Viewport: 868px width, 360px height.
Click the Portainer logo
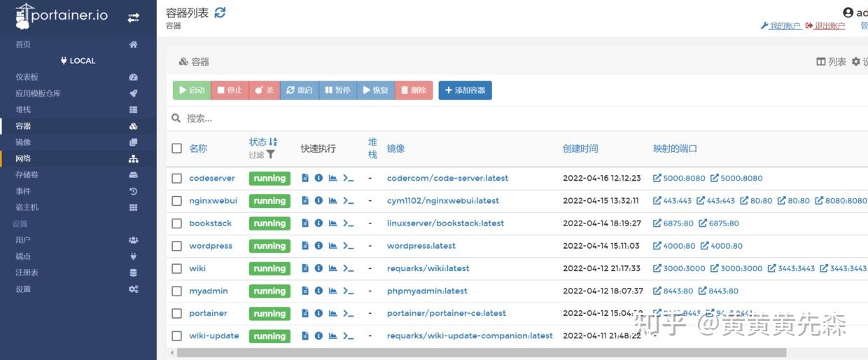click(x=62, y=15)
